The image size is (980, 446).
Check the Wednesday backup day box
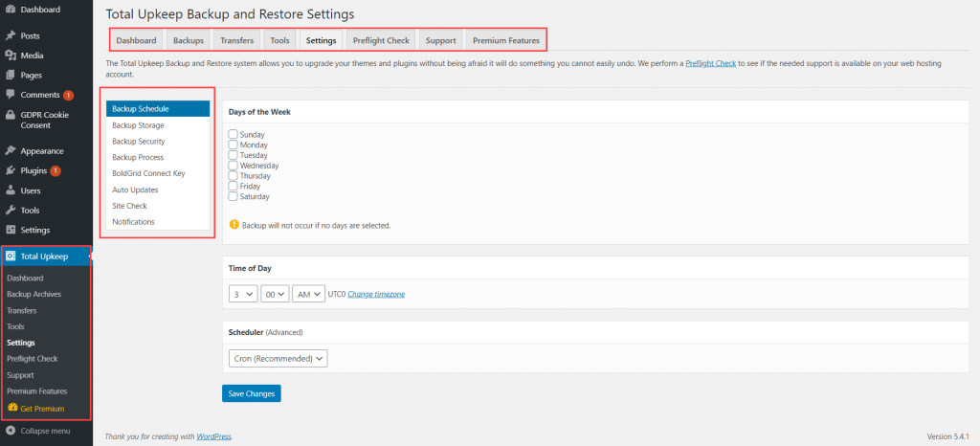234,166
